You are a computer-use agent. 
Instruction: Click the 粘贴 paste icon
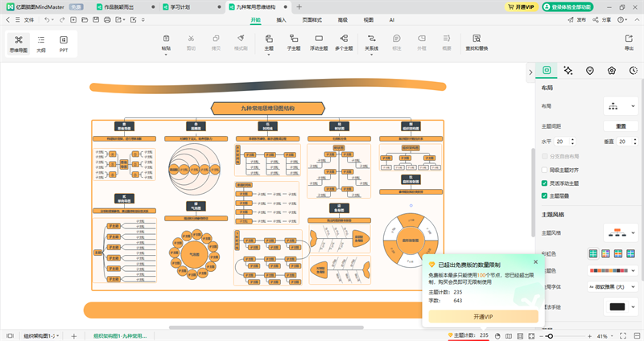click(x=166, y=41)
